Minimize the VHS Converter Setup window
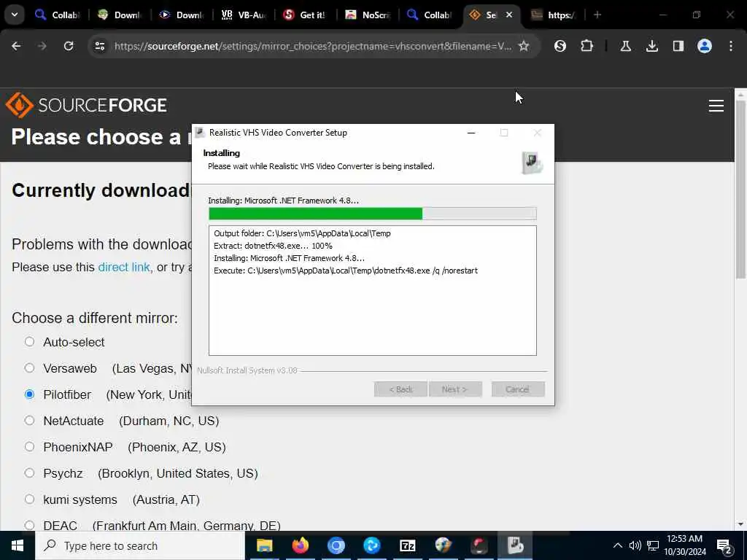Image resolution: width=747 pixels, height=560 pixels. (x=471, y=133)
